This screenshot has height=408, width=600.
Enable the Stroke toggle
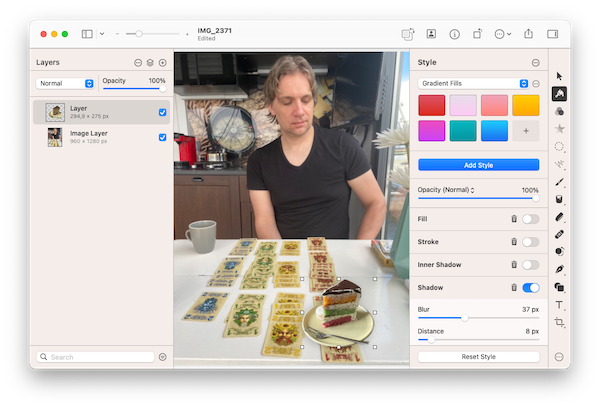tap(531, 242)
